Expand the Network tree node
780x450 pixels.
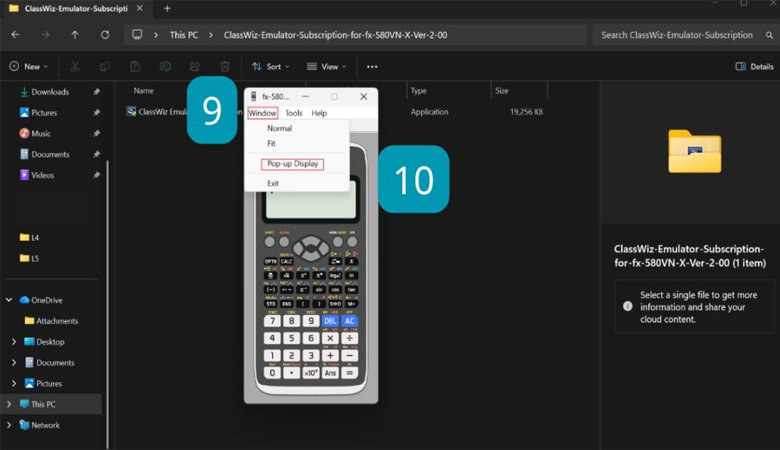point(9,425)
